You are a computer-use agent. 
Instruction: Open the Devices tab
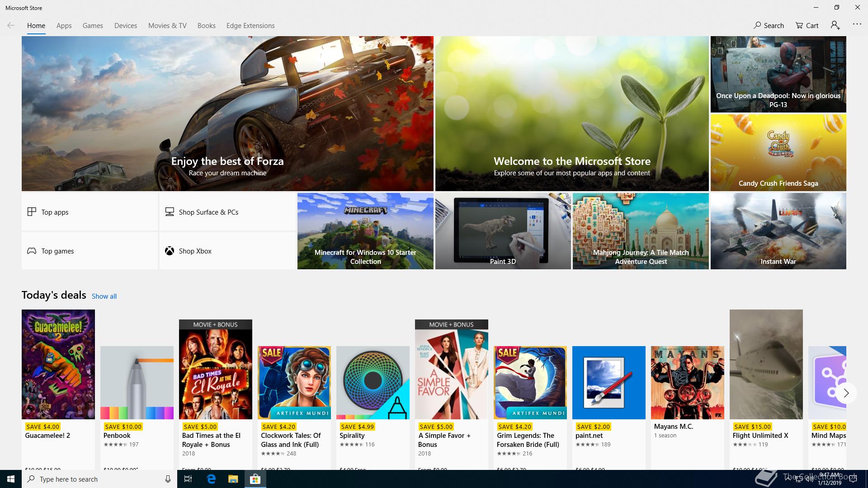(126, 26)
